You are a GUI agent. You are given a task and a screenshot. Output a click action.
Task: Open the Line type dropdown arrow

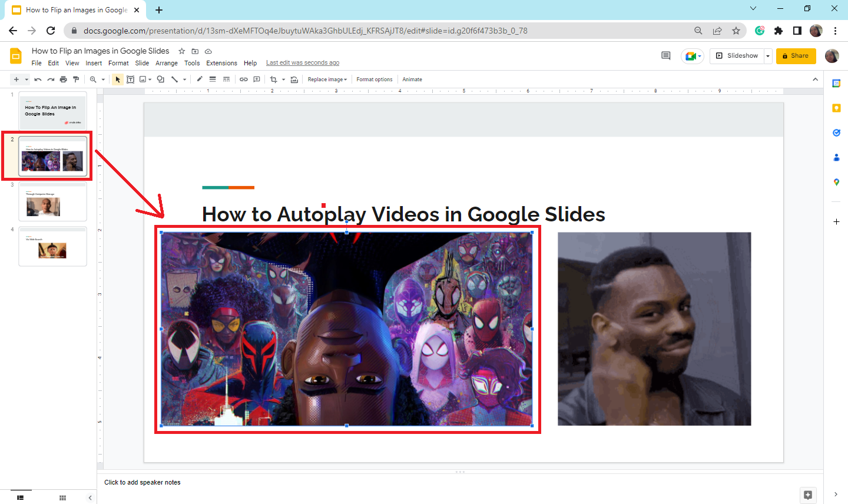click(184, 79)
